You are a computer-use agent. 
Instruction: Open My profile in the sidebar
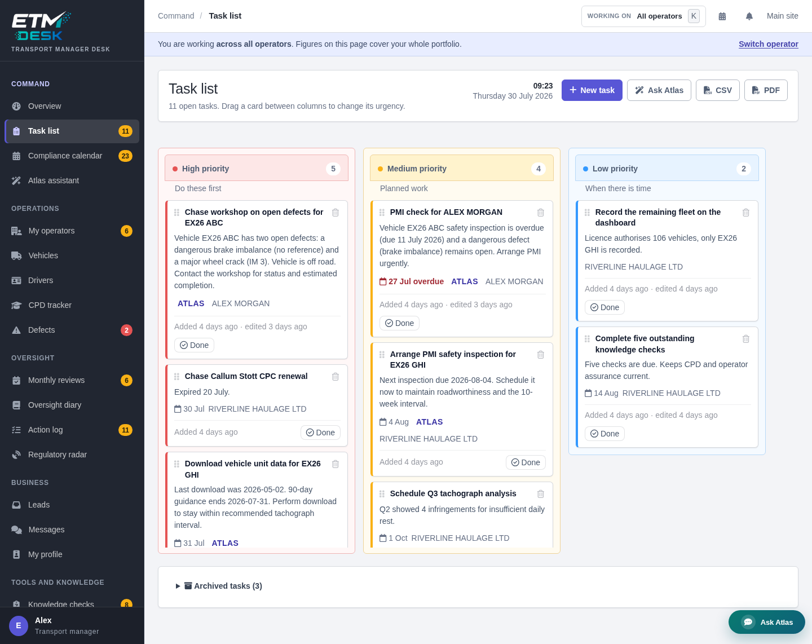coord(72,554)
